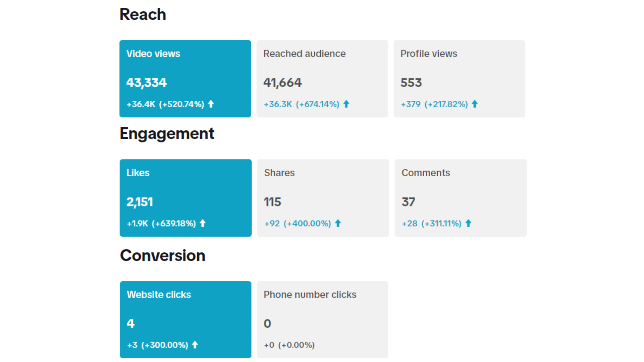Image resolution: width=644 pixels, height=362 pixels.
Task: Click the up arrow beside Reached audience growth
Action: [346, 104]
